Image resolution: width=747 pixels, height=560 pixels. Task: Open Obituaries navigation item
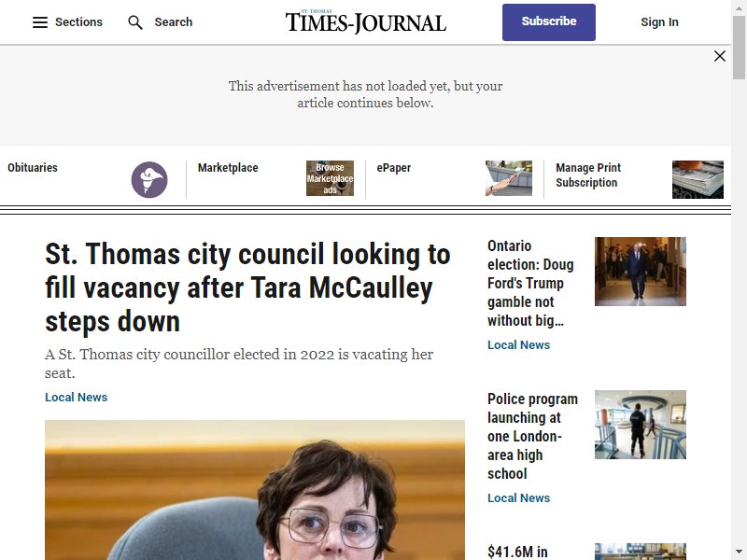point(33,168)
